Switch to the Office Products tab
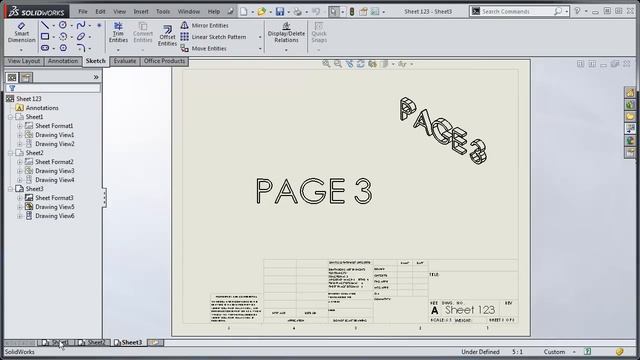Viewport: 640px width, 360px height. (x=164, y=61)
